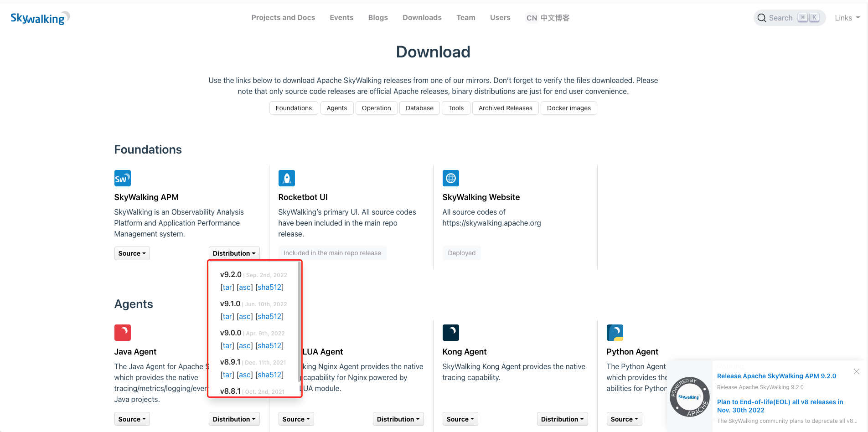Open v8.9.1 sha512 checksum link

coord(269,375)
